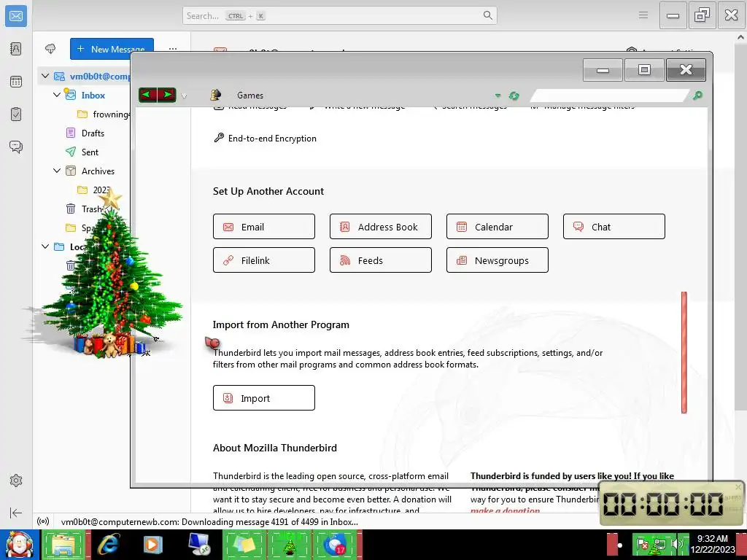This screenshot has height=560, width=747.
Task: Go forward in the Games window
Action: tap(167, 95)
